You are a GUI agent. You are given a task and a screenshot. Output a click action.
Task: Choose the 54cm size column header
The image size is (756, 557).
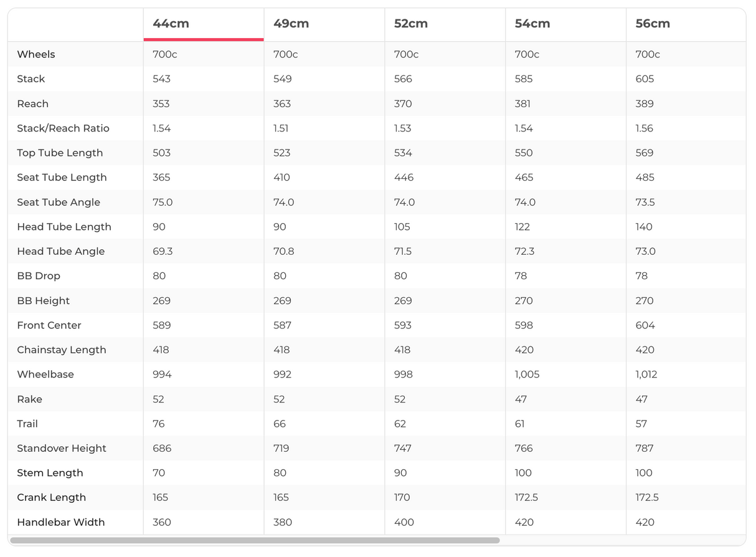tap(532, 24)
